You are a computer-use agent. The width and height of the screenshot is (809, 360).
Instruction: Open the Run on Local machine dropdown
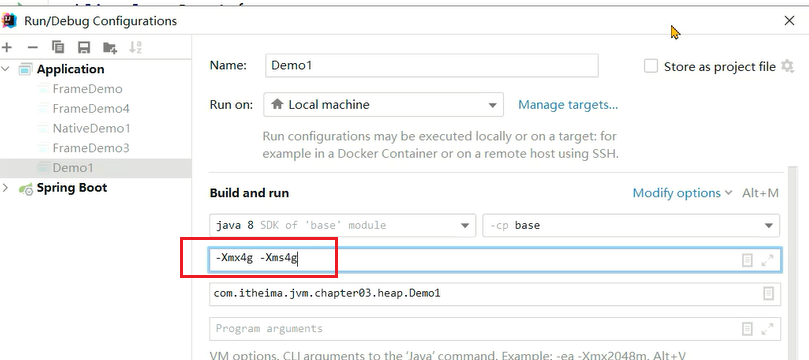click(x=383, y=105)
